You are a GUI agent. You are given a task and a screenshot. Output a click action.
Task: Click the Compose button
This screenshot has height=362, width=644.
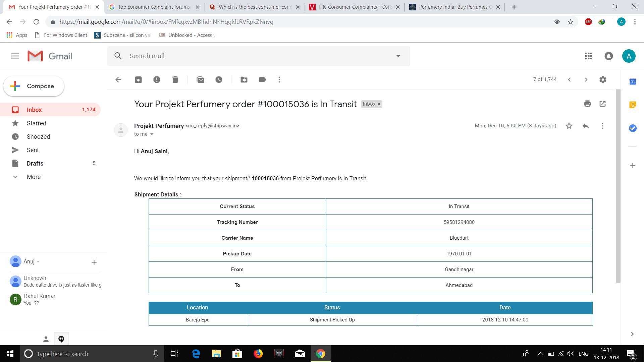point(34,86)
